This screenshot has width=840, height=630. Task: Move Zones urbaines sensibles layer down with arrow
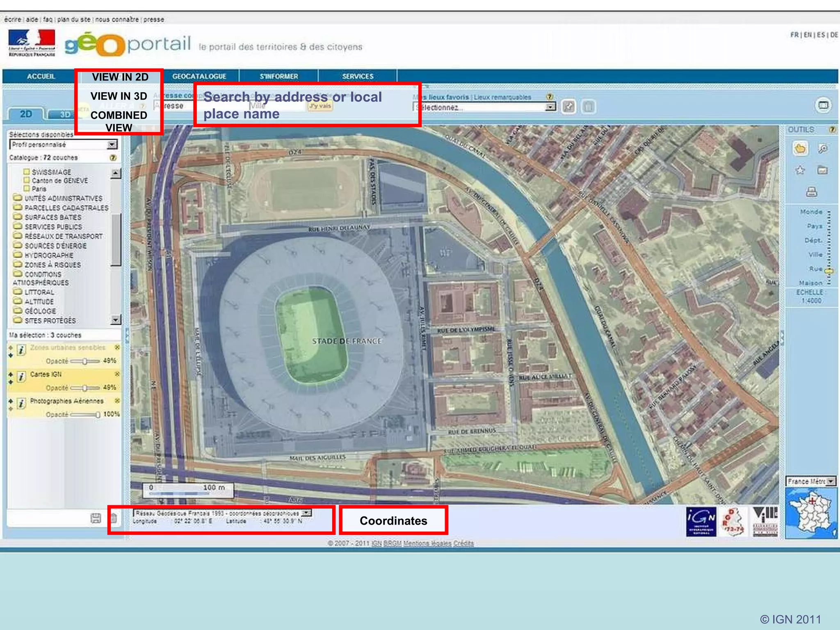11,355
